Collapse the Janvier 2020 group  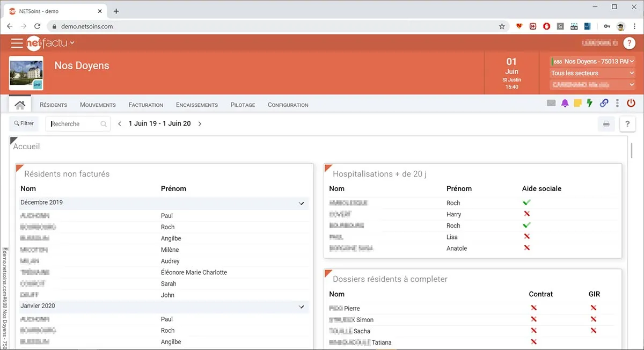[x=302, y=307]
